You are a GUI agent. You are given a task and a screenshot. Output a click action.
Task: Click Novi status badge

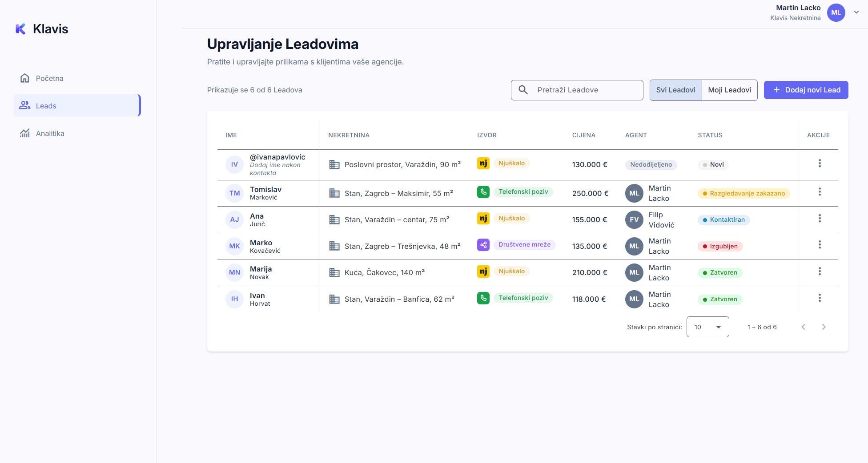pos(713,164)
